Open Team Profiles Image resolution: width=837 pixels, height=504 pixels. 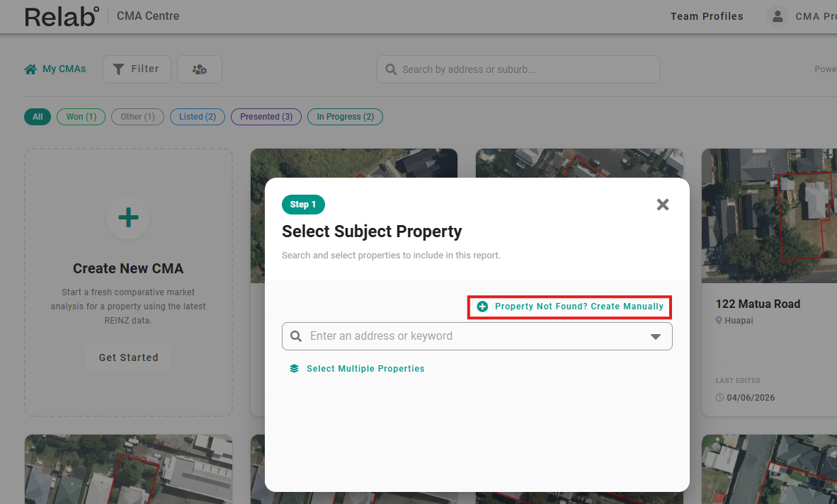point(707,16)
